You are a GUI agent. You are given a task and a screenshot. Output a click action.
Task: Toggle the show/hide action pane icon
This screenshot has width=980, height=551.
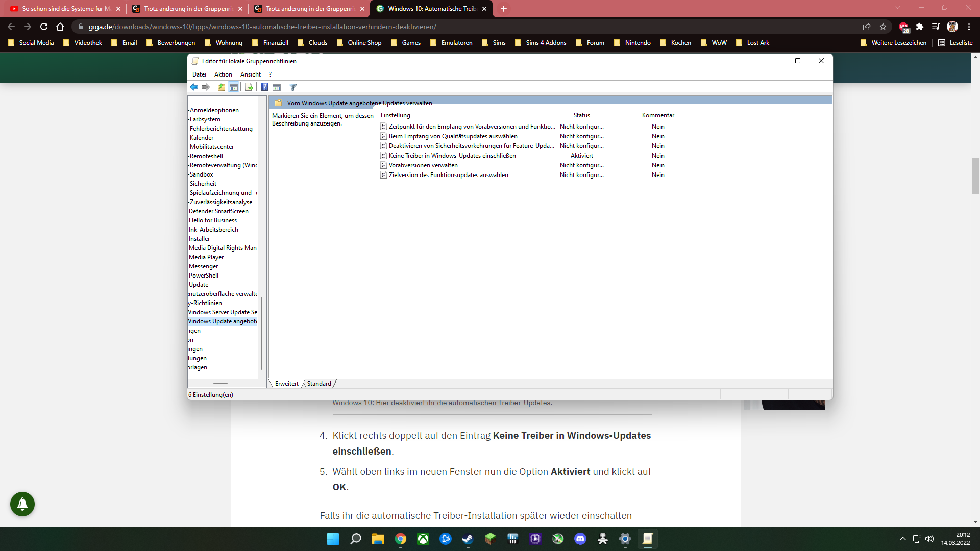click(x=277, y=87)
